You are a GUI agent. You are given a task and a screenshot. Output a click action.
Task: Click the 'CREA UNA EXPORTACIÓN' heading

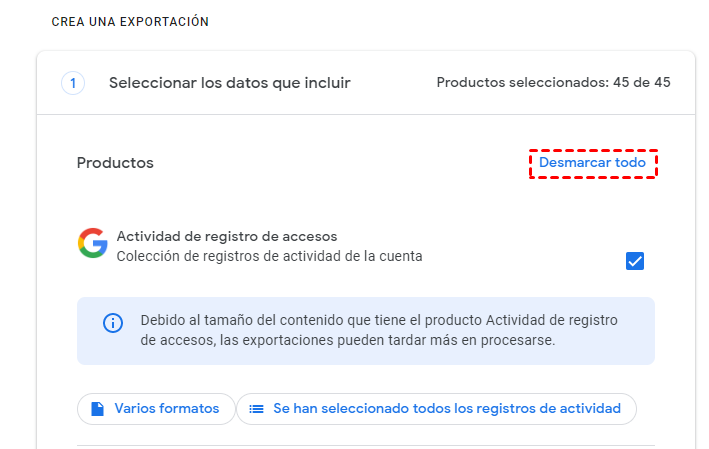[130, 22]
